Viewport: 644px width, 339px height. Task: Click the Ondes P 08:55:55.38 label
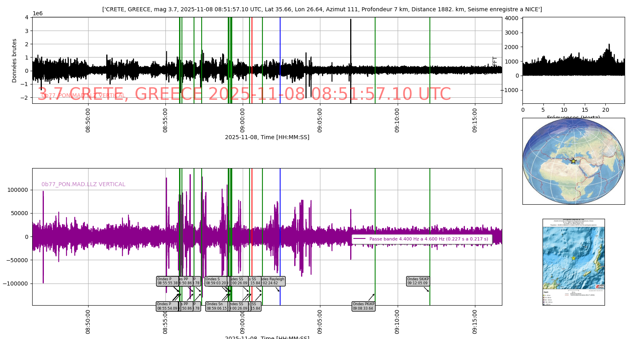[167, 281]
